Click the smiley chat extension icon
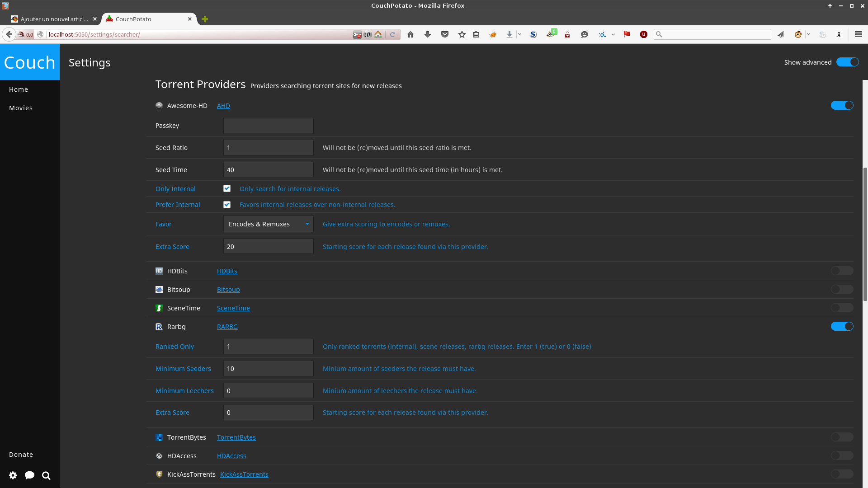868x488 pixels. coord(585,34)
